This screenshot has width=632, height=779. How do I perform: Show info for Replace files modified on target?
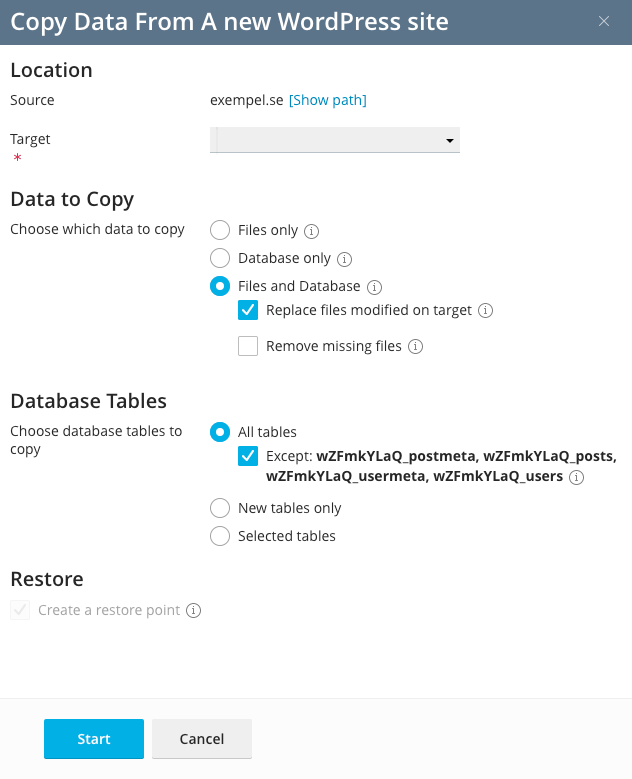tap(486, 311)
